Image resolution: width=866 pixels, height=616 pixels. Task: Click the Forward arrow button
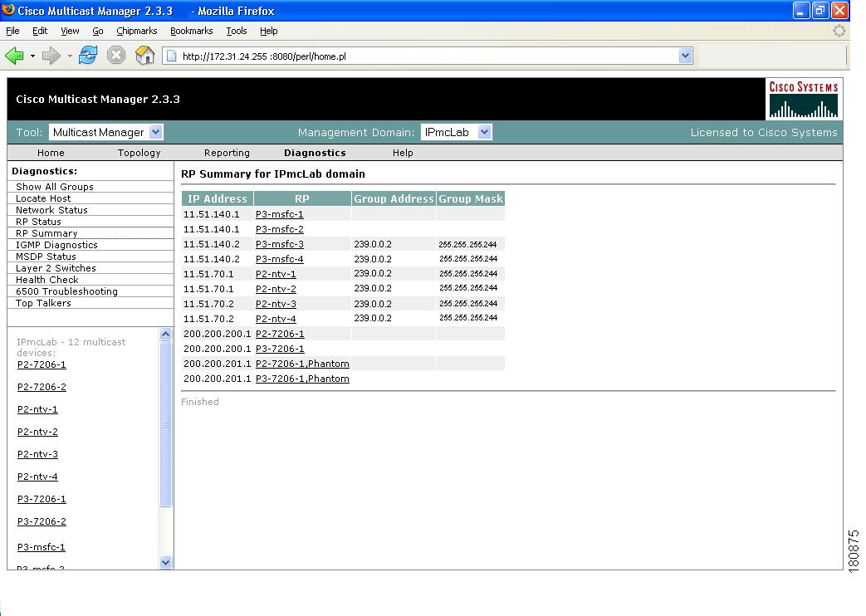click(x=51, y=56)
